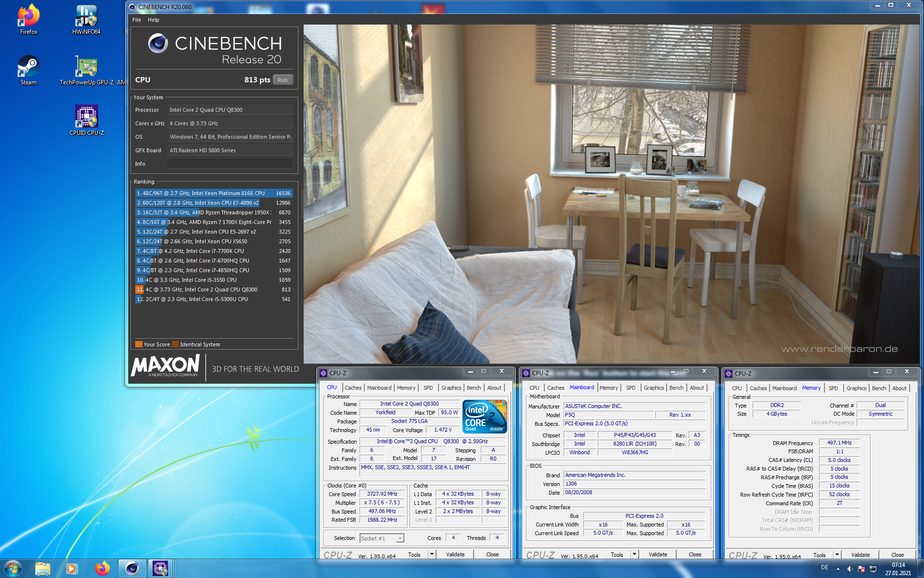Click the Core Speed value 3727.92 MHz
This screenshot has width=924, height=578.
[382, 494]
